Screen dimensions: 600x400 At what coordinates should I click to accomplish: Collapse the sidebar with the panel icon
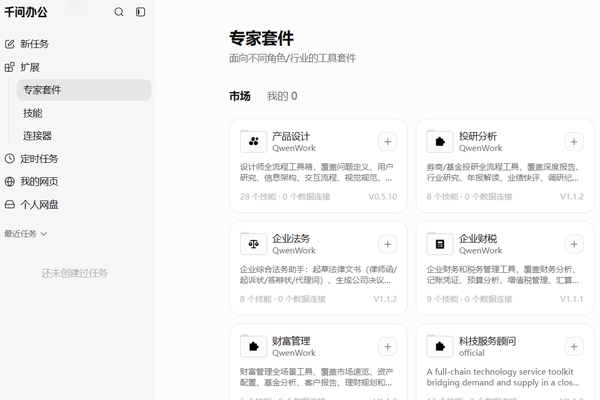point(140,12)
